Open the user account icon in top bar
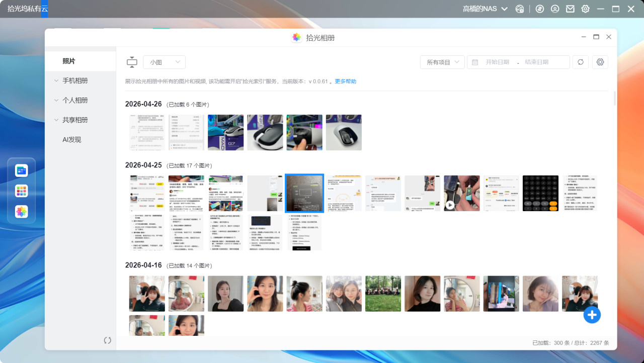Viewport: 644px width, 363px height. point(555,9)
